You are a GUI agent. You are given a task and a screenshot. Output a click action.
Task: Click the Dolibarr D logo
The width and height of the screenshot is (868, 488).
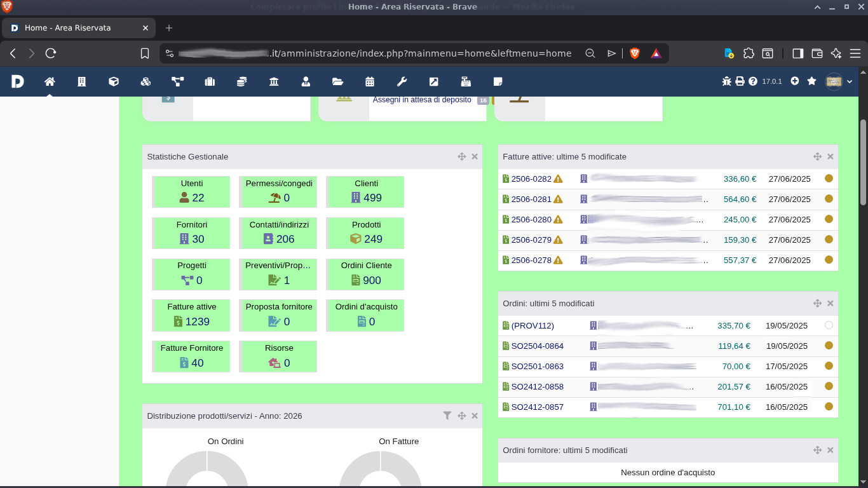click(x=18, y=81)
